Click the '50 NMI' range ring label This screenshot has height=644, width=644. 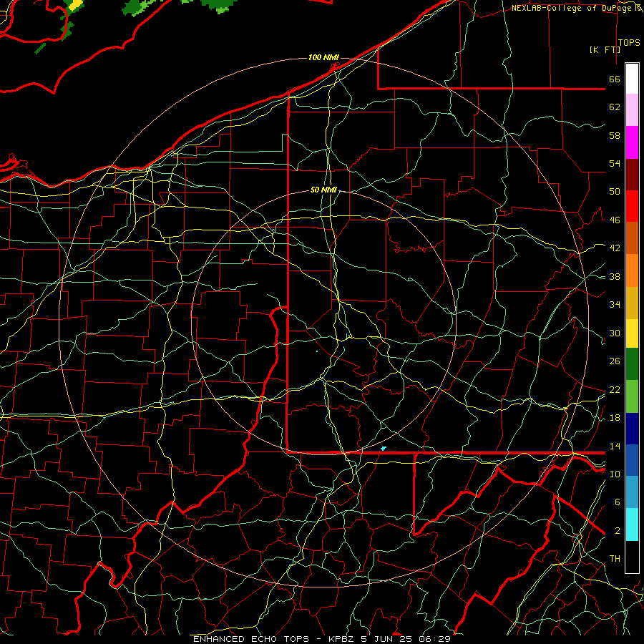[323, 190]
